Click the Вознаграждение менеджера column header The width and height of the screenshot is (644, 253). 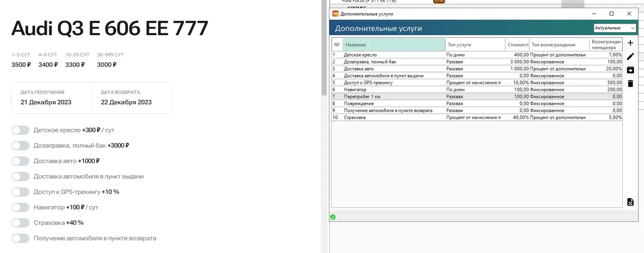point(606,45)
